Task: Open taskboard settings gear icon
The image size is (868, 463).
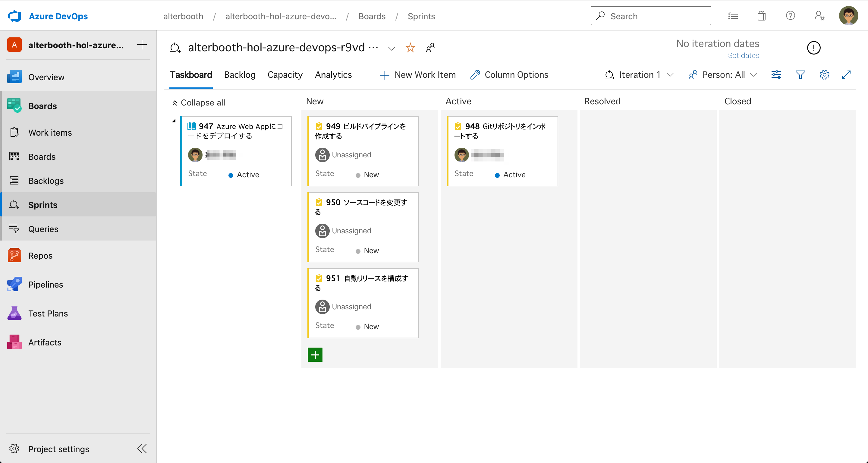Action: [x=824, y=74]
